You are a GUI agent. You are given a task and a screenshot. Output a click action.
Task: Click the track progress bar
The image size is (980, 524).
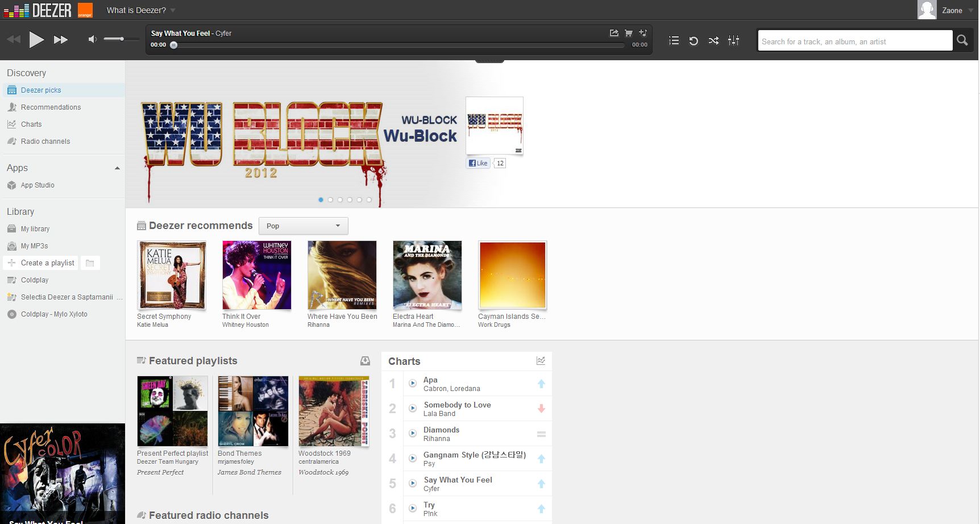(398, 45)
